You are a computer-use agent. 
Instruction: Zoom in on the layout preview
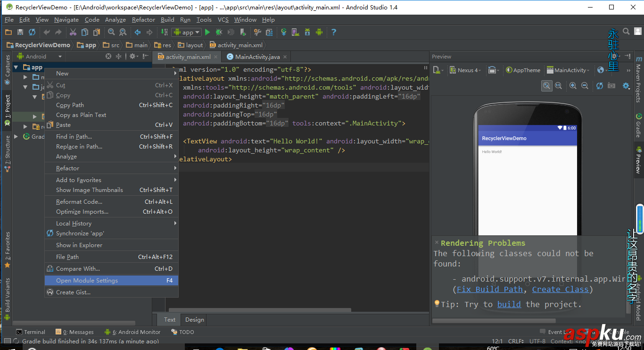click(573, 86)
